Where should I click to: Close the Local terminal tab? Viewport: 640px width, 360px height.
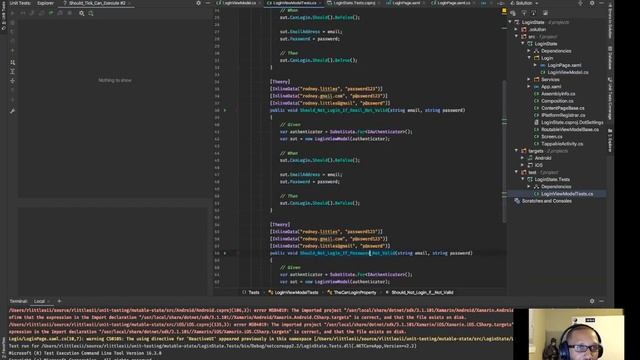click(x=49, y=301)
